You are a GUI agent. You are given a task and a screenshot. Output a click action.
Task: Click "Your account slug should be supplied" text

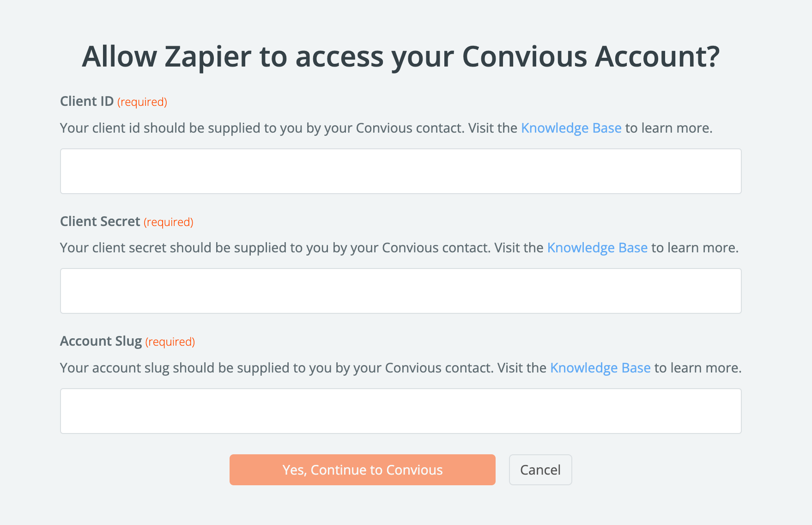[x=176, y=368]
